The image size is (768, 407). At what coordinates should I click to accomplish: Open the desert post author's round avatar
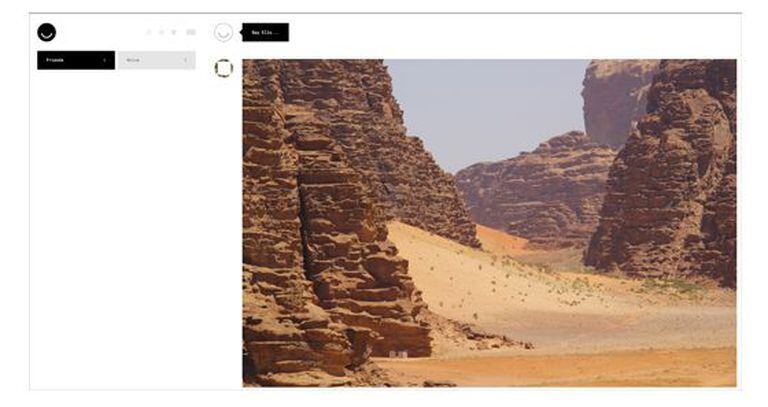click(223, 68)
